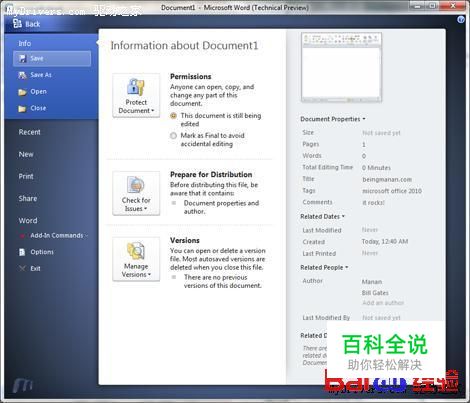This screenshot has width=470, height=403.
Task: Click the Options command
Action: point(42,252)
